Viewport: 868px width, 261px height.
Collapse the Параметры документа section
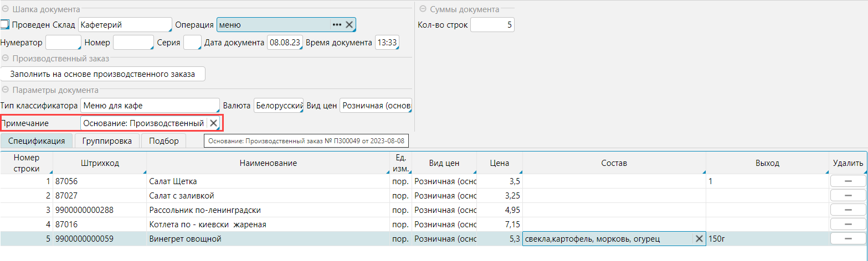pyautogui.click(x=5, y=90)
